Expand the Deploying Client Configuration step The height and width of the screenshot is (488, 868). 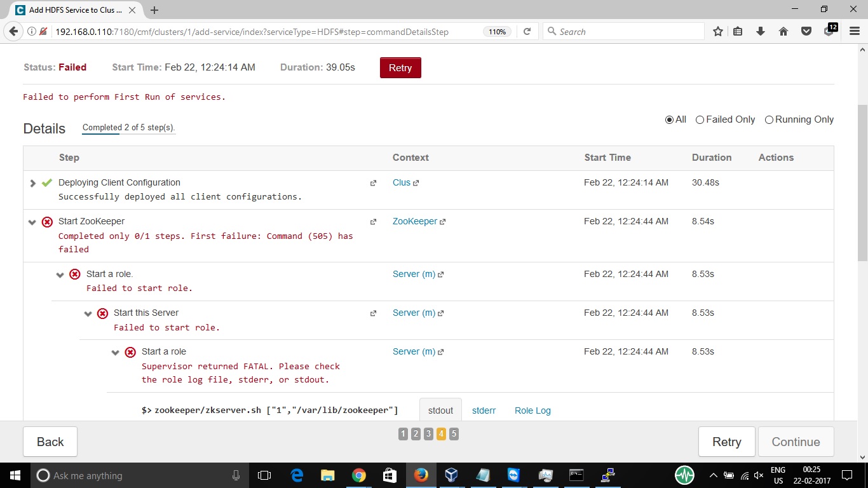click(32, 182)
